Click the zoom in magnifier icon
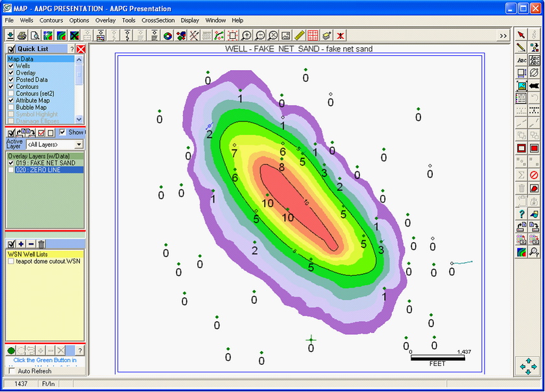Image resolution: width=545 pixels, height=392 pixels. pos(247,35)
